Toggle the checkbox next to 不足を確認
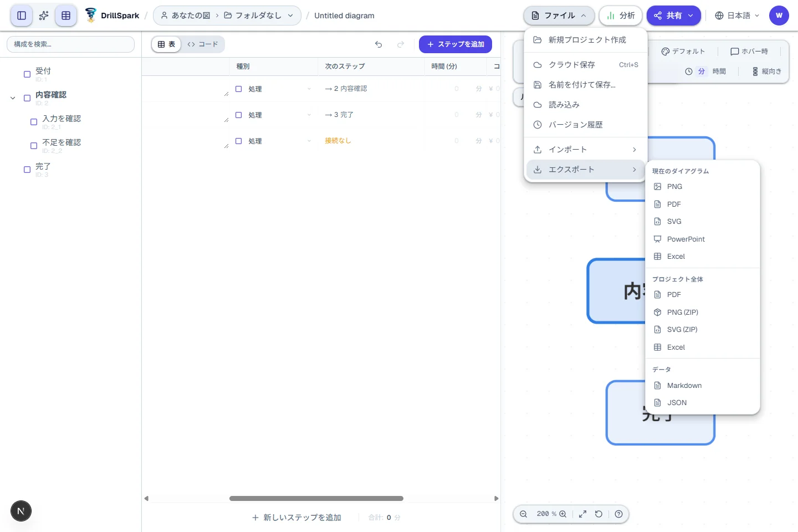 pos(34,146)
